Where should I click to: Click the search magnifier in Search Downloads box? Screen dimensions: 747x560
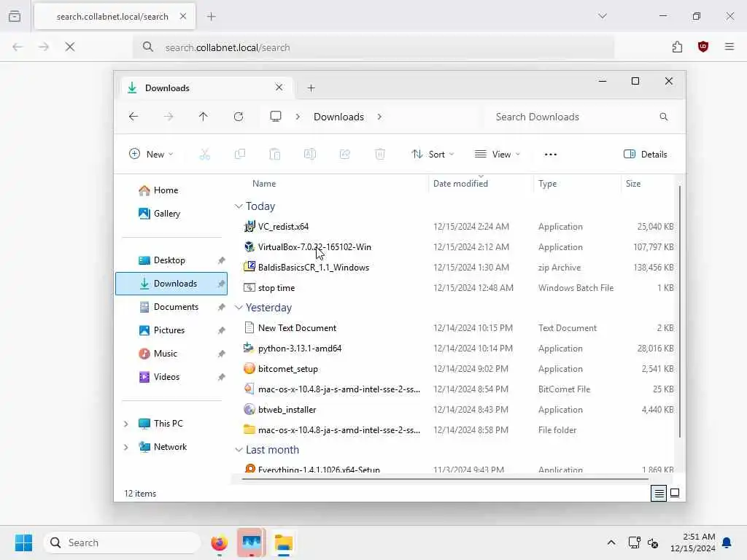click(x=664, y=117)
